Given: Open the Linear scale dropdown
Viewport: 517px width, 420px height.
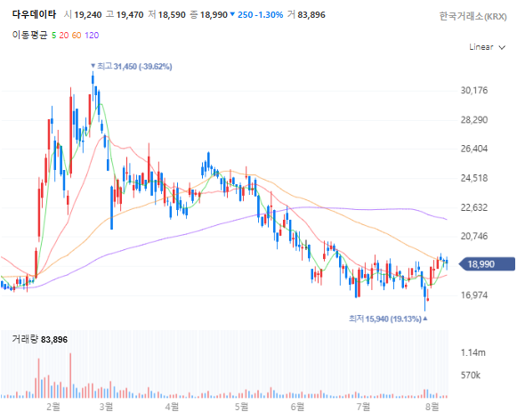Looking at the screenshot, I should click(487, 47).
